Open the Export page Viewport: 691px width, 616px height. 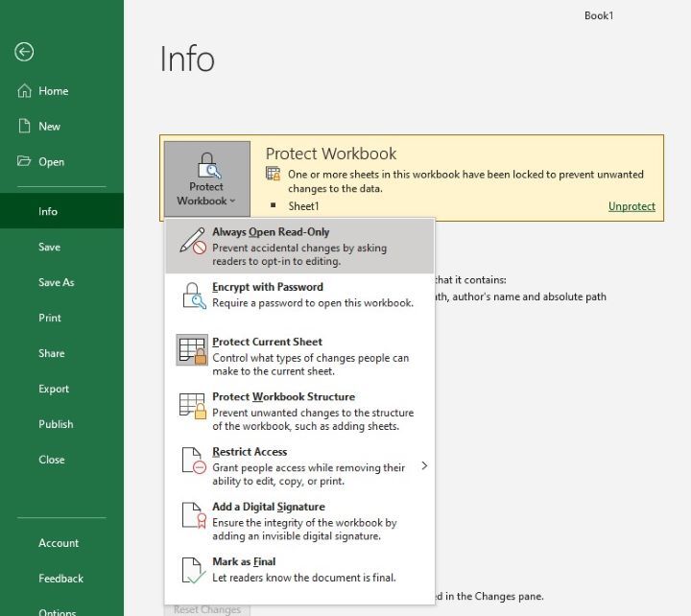(x=61, y=389)
